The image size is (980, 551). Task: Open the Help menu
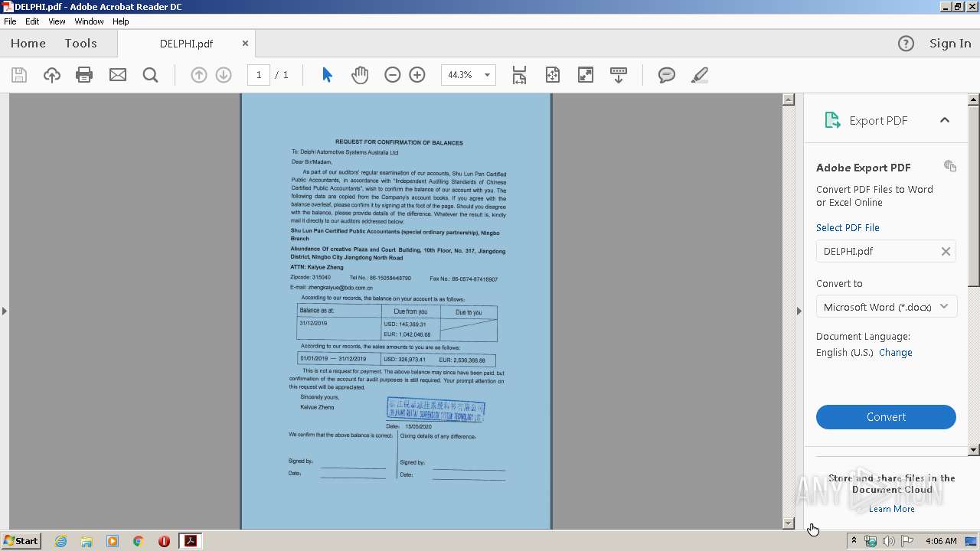click(121, 21)
